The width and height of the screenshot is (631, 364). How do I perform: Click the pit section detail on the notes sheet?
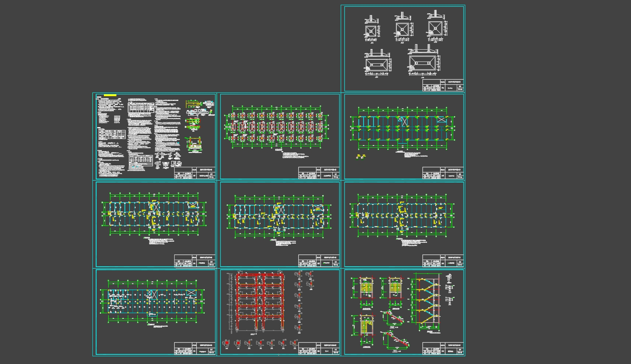pyautogui.click(x=194, y=144)
